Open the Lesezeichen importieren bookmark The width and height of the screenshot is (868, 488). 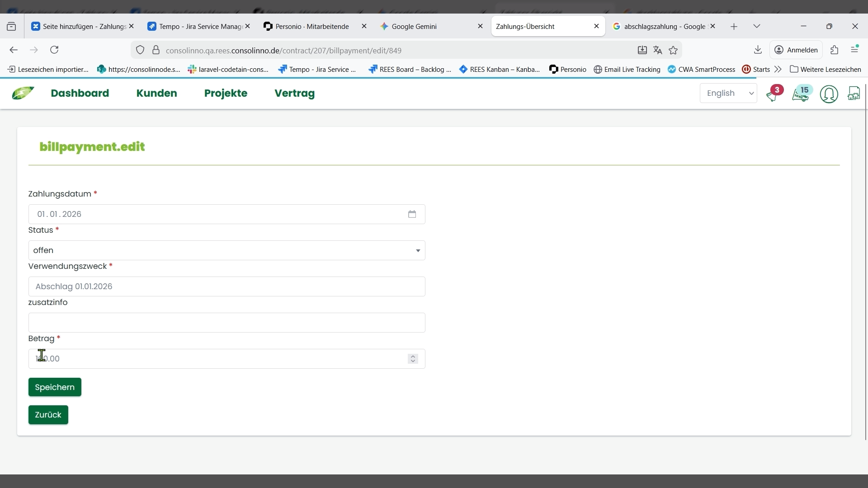tap(48, 69)
